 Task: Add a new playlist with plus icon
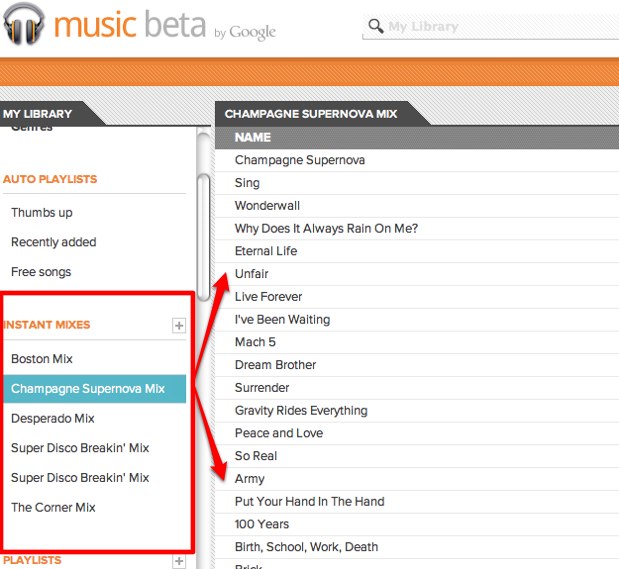click(x=179, y=561)
